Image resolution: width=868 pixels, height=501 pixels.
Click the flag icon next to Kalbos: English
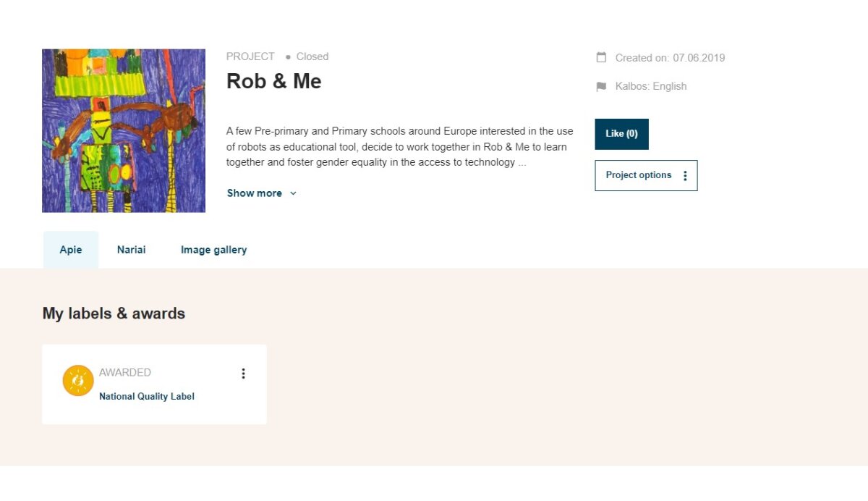tap(601, 86)
